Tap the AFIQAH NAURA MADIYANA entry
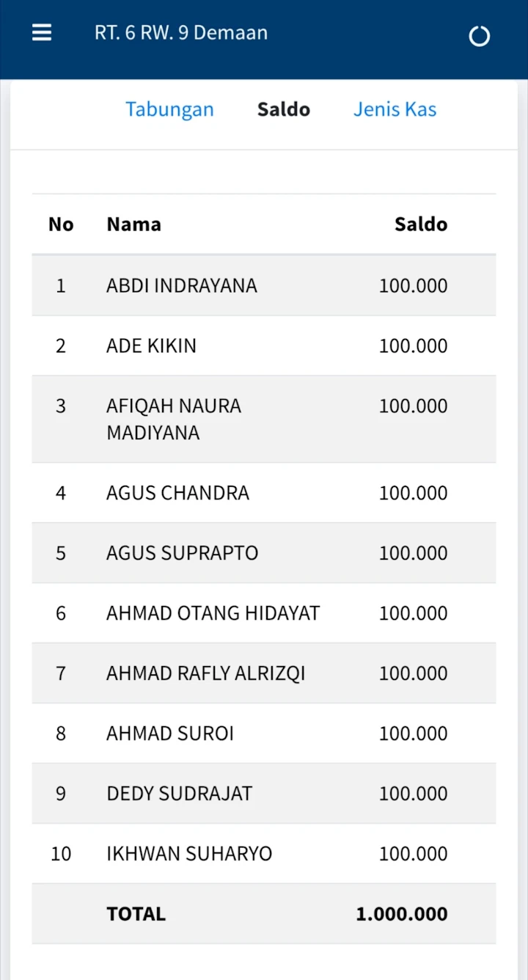This screenshot has width=528, height=980. point(174,419)
